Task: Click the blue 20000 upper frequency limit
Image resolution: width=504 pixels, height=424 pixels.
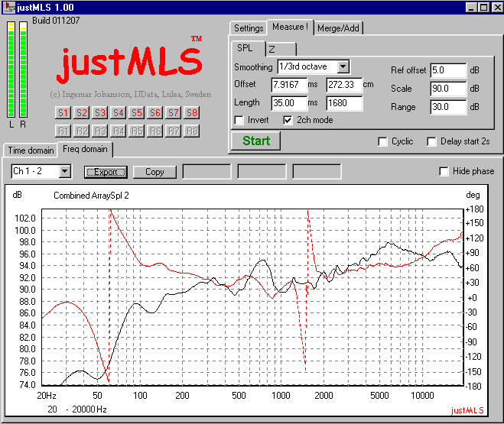Action: [83, 409]
